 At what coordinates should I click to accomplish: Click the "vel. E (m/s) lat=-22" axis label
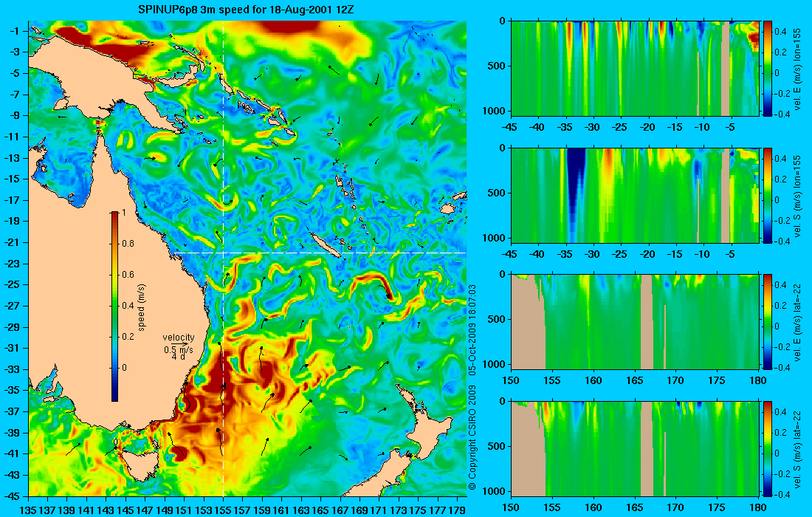click(797, 322)
